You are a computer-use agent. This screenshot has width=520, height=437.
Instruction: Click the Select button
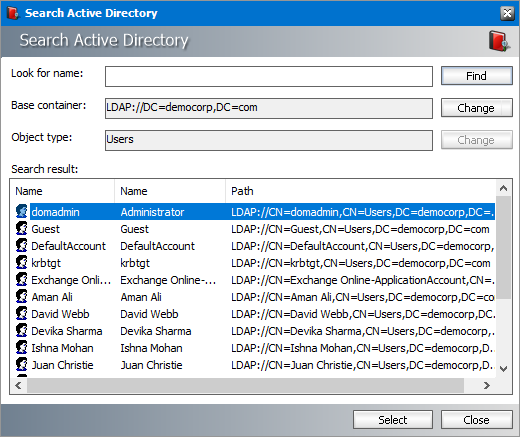coord(393,420)
